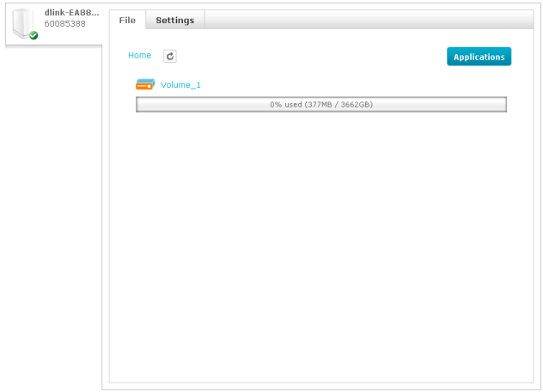This screenshot has height=392, width=543.
Task: Open the File tab
Action: pyautogui.click(x=127, y=20)
